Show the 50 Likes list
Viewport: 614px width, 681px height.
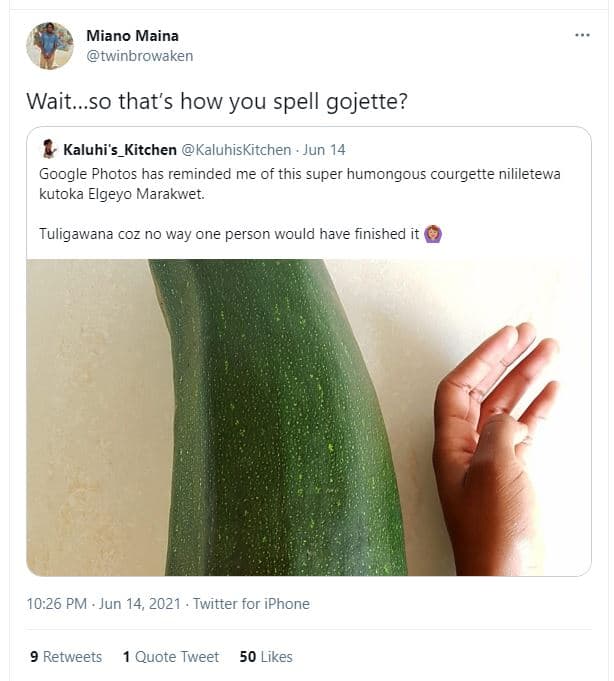click(x=266, y=657)
